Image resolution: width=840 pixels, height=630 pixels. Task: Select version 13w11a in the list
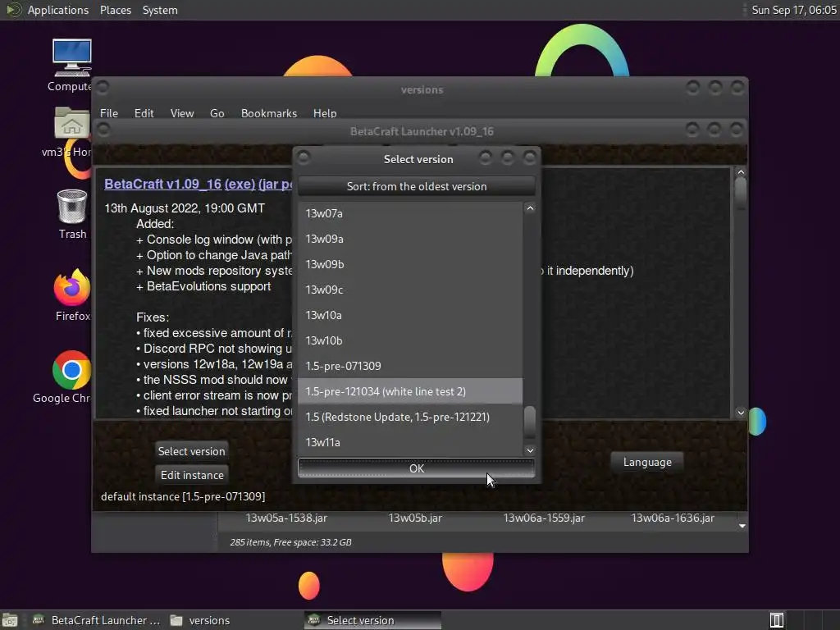pos(410,442)
